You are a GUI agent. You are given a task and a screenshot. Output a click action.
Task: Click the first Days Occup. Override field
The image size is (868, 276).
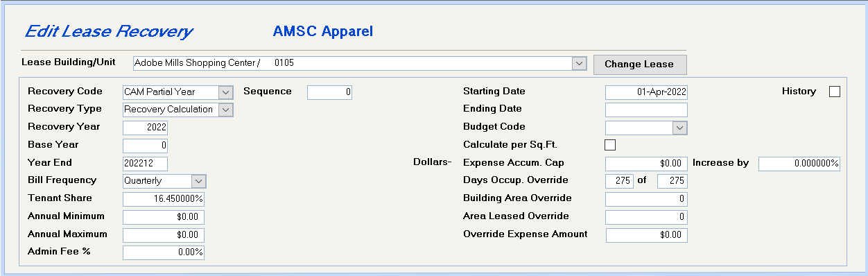(619, 181)
